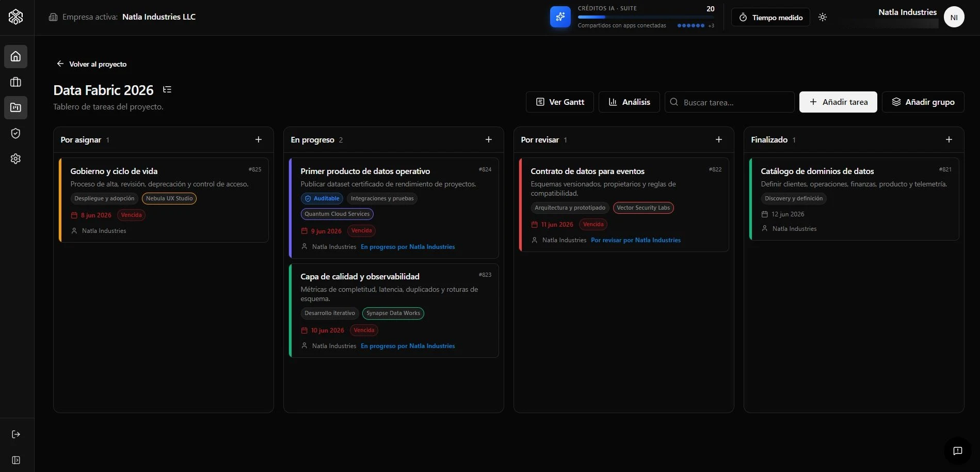980x472 pixels.
Task: Click the Synapse Data Works tag
Action: 393,313
